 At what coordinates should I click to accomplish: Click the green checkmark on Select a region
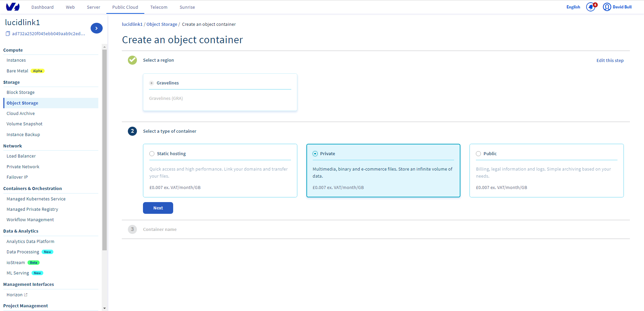[x=132, y=60]
